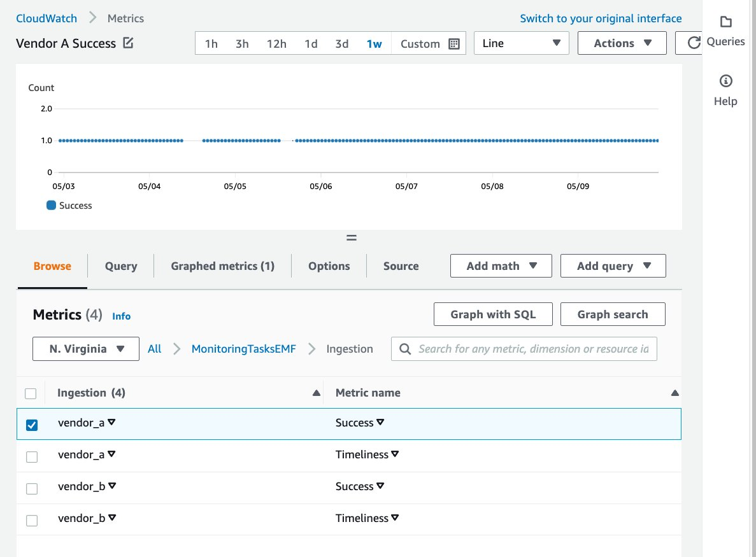Click the Help info icon
The image size is (756, 557).
pos(725,81)
